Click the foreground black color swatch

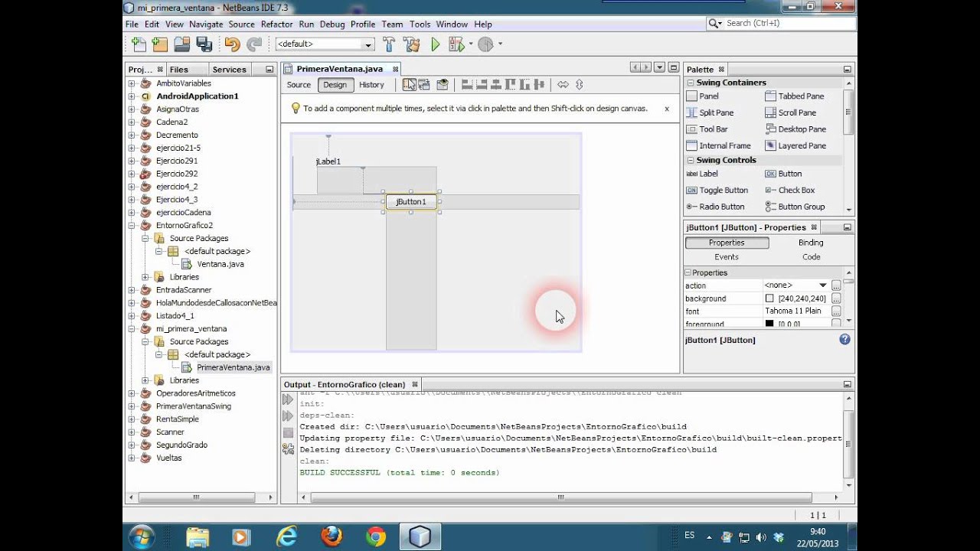[769, 324]
